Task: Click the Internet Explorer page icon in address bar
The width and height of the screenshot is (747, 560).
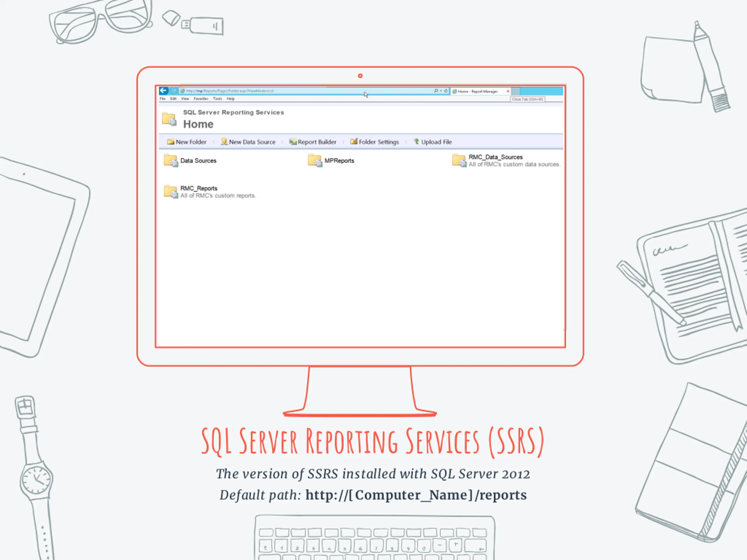Action: pyautogui.click(x=182, y=91)
